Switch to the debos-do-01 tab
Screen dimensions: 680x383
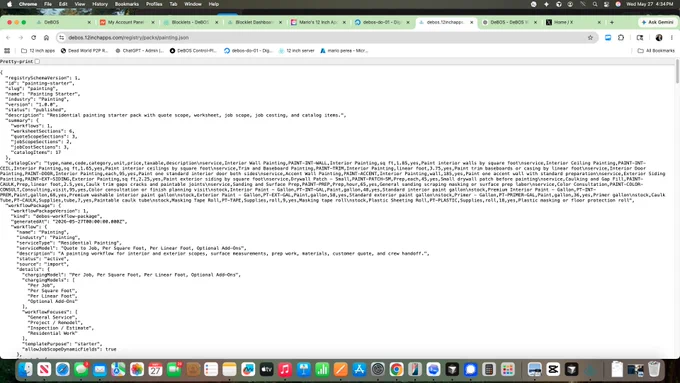(x=382, y=22)
